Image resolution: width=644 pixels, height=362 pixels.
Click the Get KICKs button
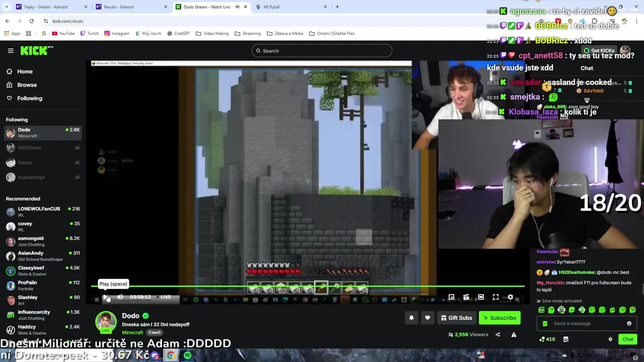pyautogui.click(x=598, y=51)
